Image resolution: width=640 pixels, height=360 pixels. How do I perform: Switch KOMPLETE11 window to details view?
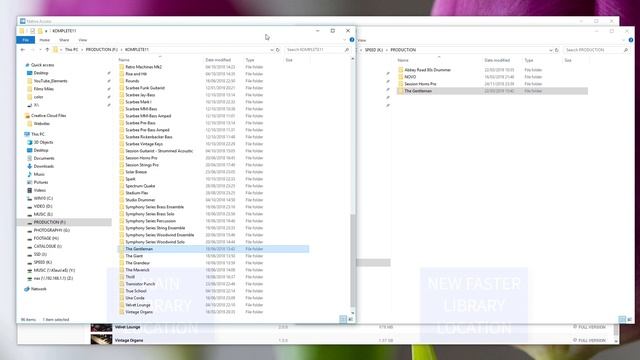click(x=343, y=319)
